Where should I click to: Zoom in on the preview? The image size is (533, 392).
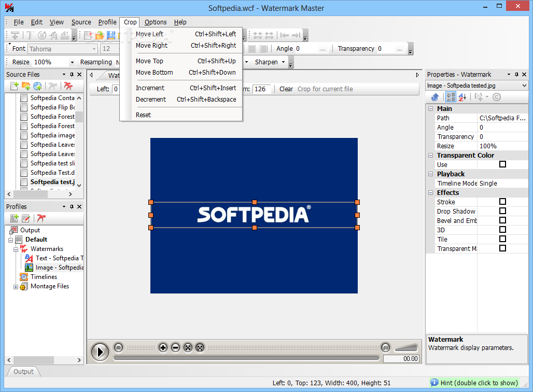click(163, 347)
